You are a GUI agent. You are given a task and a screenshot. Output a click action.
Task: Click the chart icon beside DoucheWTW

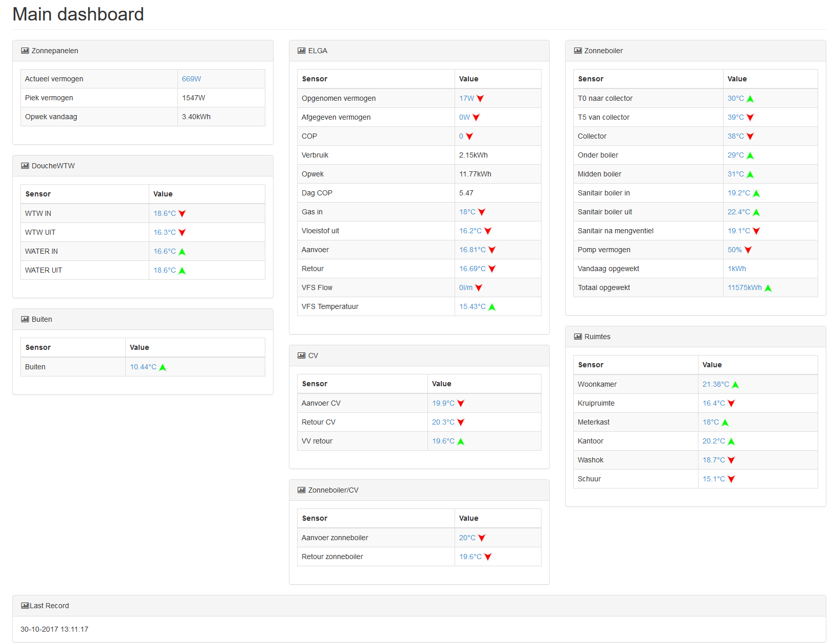tap(25, 166)
